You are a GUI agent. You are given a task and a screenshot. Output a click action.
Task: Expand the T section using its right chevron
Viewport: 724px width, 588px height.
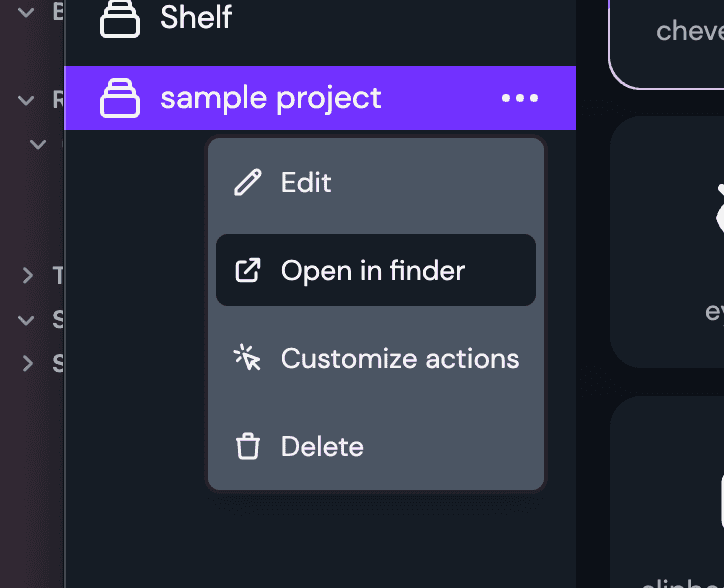pos(28,276)
